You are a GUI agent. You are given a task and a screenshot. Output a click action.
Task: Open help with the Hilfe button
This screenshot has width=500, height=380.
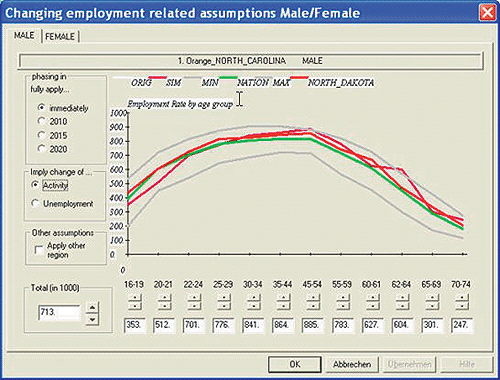467,364
